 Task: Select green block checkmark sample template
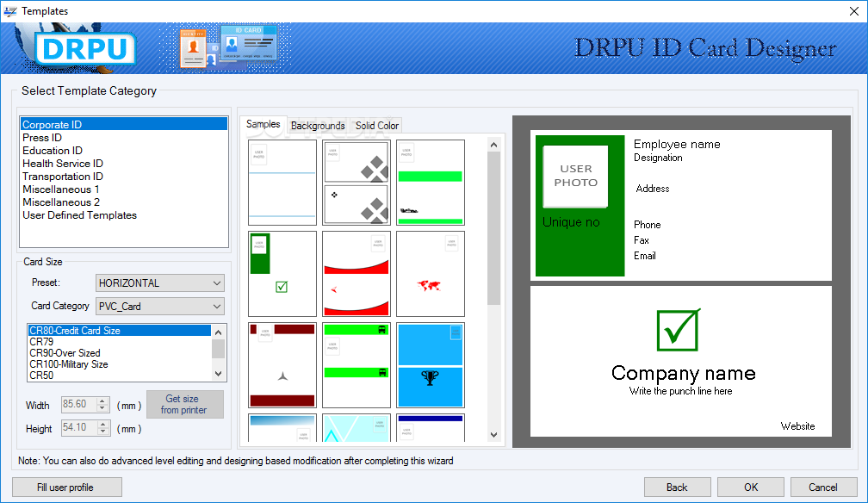282,274
